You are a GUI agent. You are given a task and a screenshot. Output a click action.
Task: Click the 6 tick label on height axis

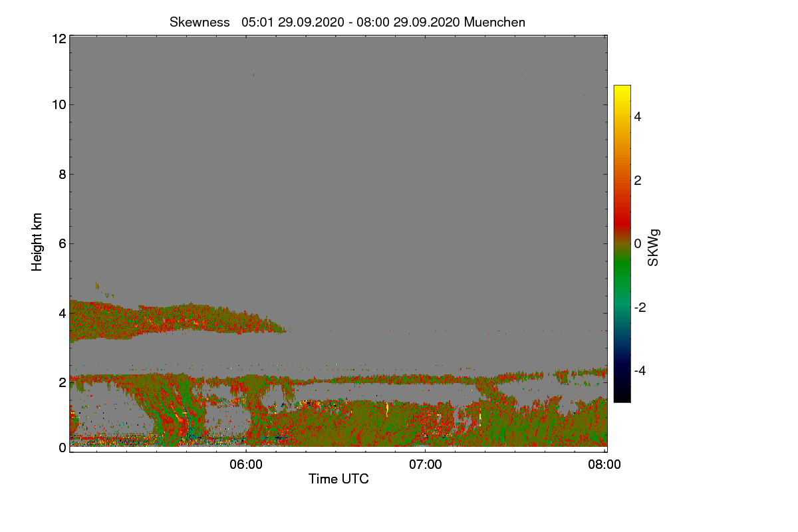[x=62, y=243]
